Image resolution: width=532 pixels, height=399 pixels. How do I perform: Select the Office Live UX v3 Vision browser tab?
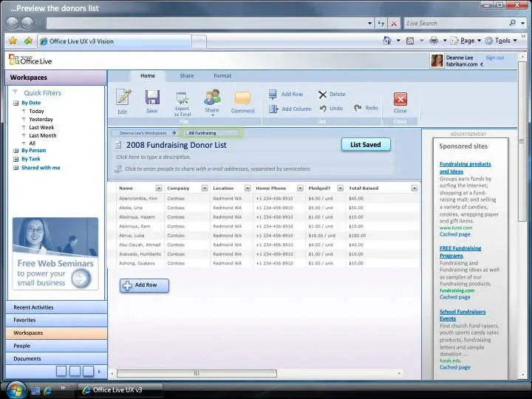point(115,41)
